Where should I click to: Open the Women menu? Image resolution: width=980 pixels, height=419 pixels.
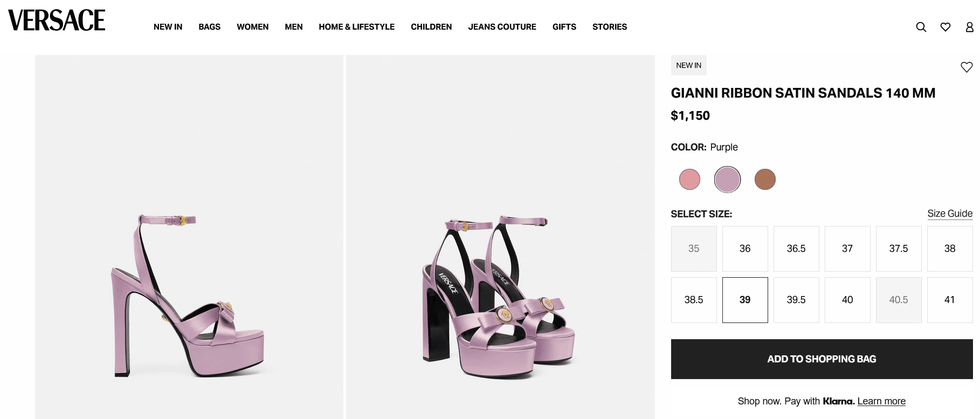252,27
